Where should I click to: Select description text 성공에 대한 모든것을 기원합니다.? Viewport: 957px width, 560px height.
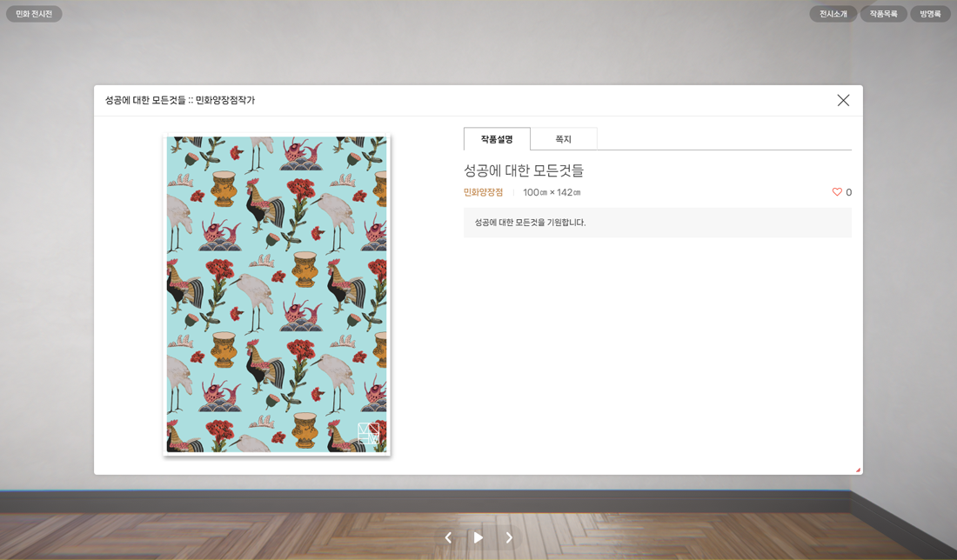(x=530, y=223)
